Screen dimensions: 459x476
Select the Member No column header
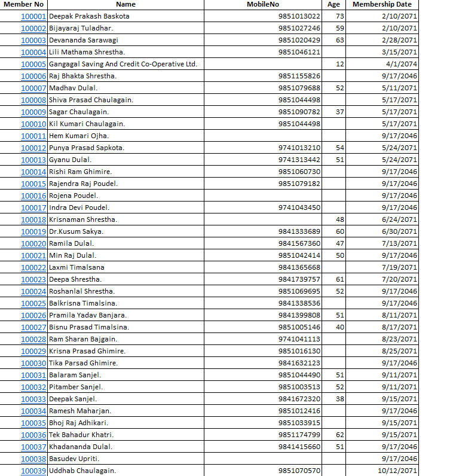[24, 4]
